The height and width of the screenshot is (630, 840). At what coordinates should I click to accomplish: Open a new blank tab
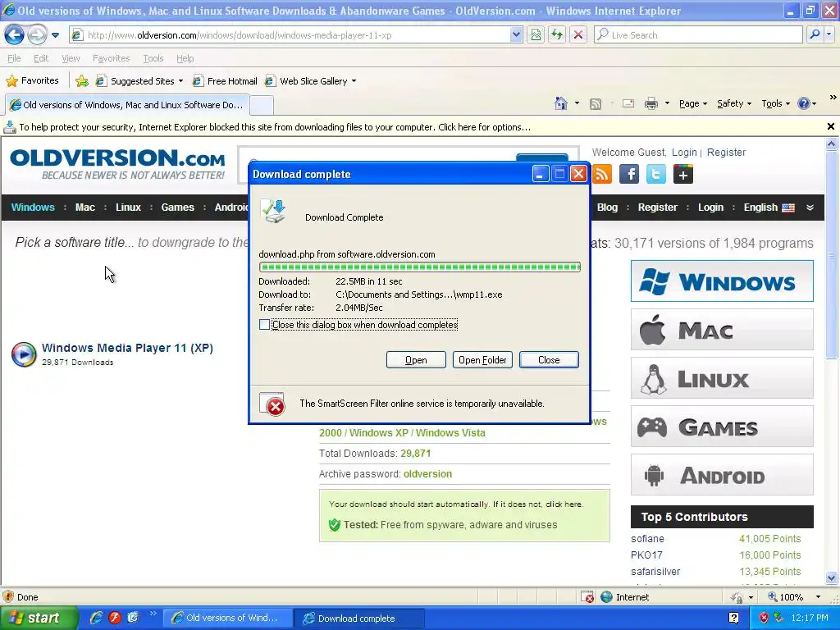(x=262, y=106)
